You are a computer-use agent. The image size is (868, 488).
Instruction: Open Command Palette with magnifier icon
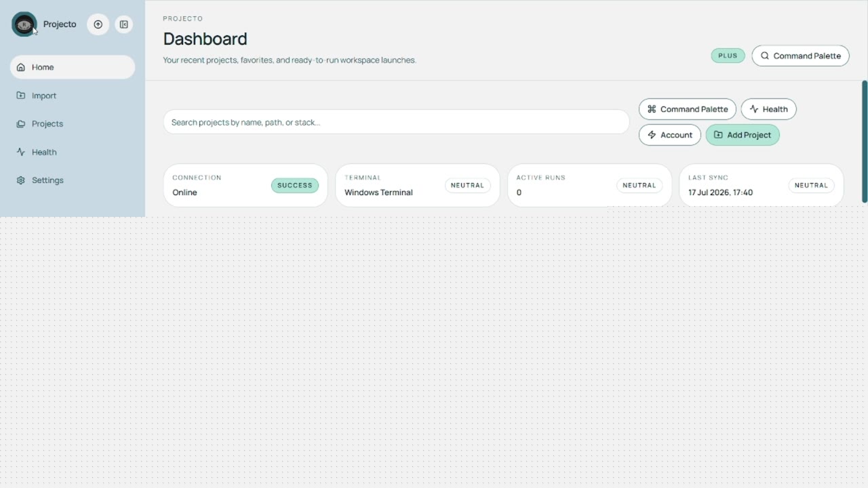pyautogui.click(x=800, y=56)
